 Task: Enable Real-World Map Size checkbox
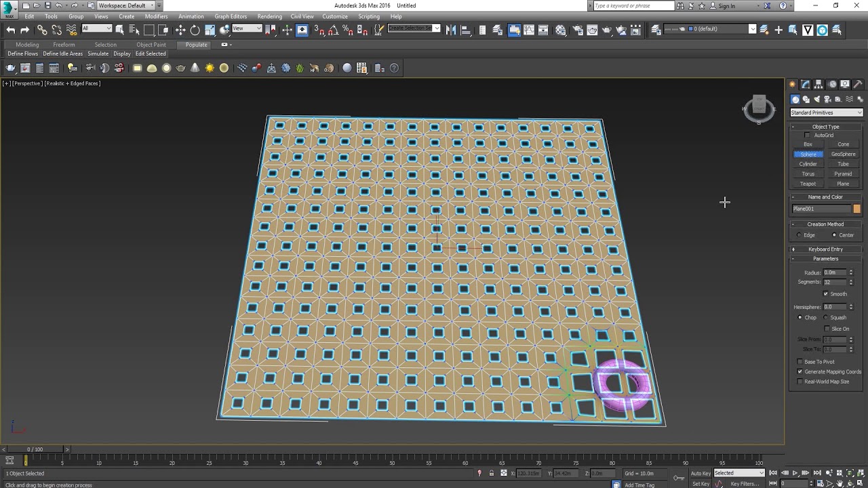[x=800, y=382]
